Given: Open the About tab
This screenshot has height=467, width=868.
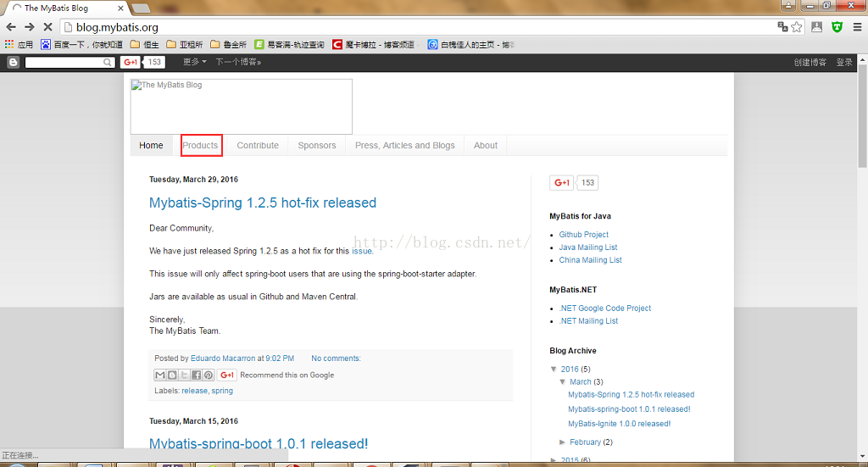Looking at the screenshot, I should click(x=486, y=146).
